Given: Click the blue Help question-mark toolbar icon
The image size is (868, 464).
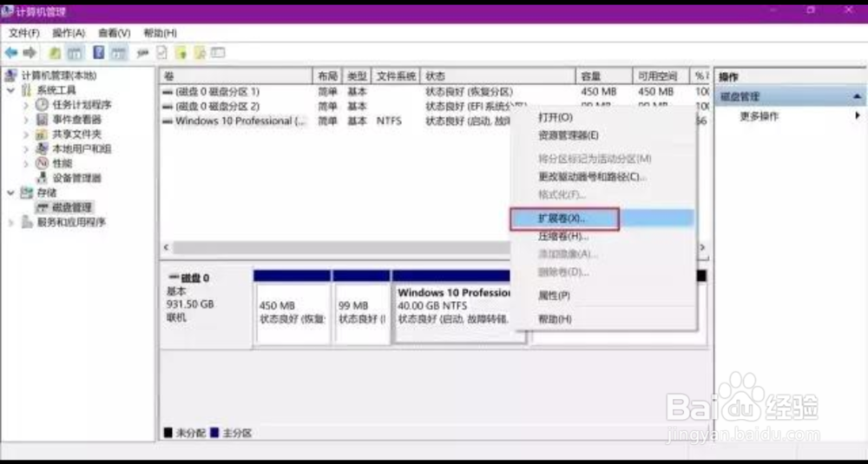Looking at the screenshot, I should pyautogui.click(x=99, y=53).
